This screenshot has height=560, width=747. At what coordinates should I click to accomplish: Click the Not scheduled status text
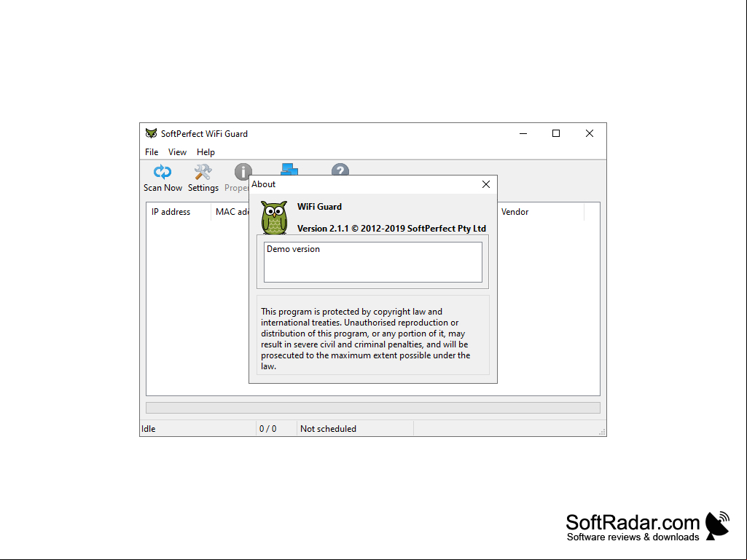point(328,429)
